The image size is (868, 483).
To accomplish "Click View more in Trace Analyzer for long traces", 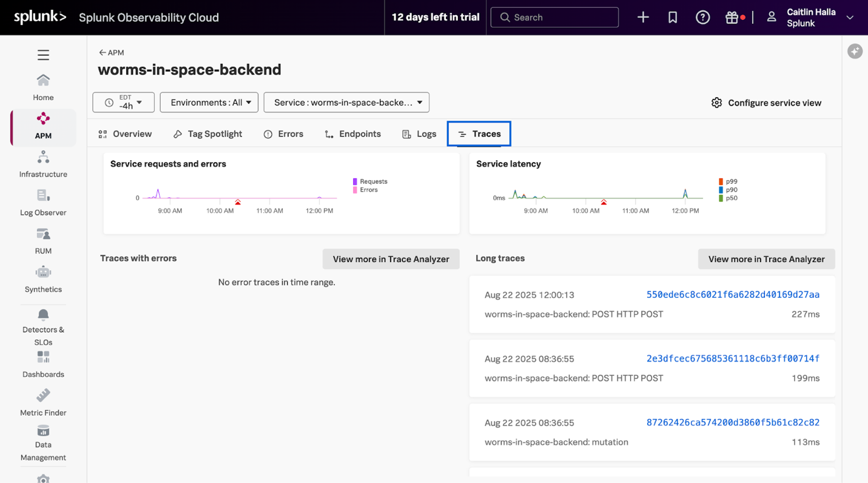I will pos(765,259).
